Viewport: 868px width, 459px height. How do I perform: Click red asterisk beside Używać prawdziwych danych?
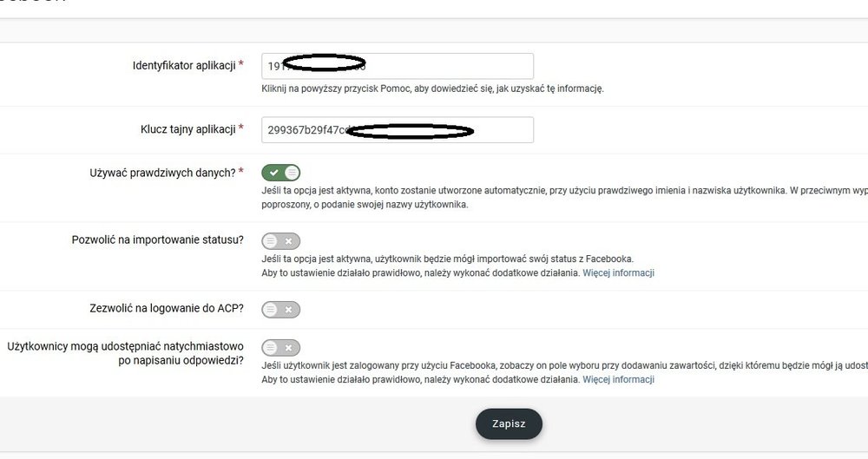pyautogui.click(x=240, y=172)
